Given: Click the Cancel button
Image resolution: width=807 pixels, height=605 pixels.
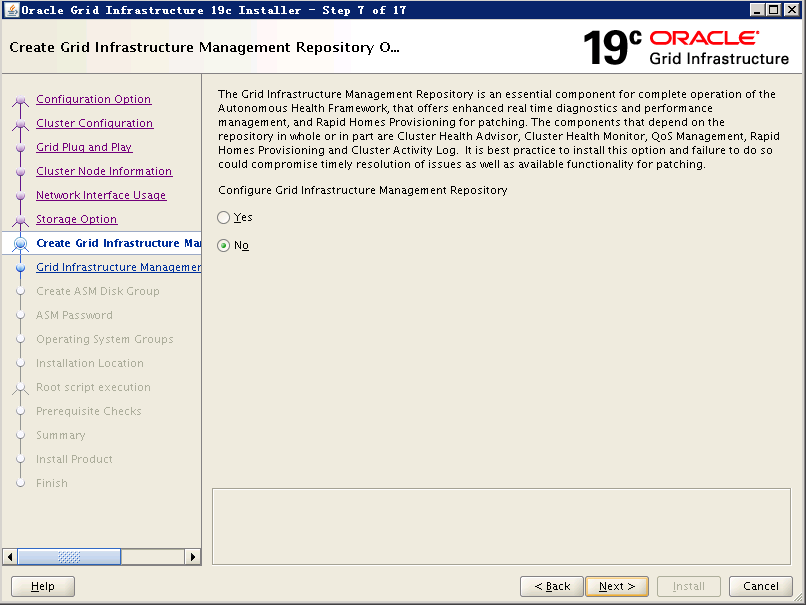Looking at the screenshot, I should pyautogui.click(x=761, y=586).
